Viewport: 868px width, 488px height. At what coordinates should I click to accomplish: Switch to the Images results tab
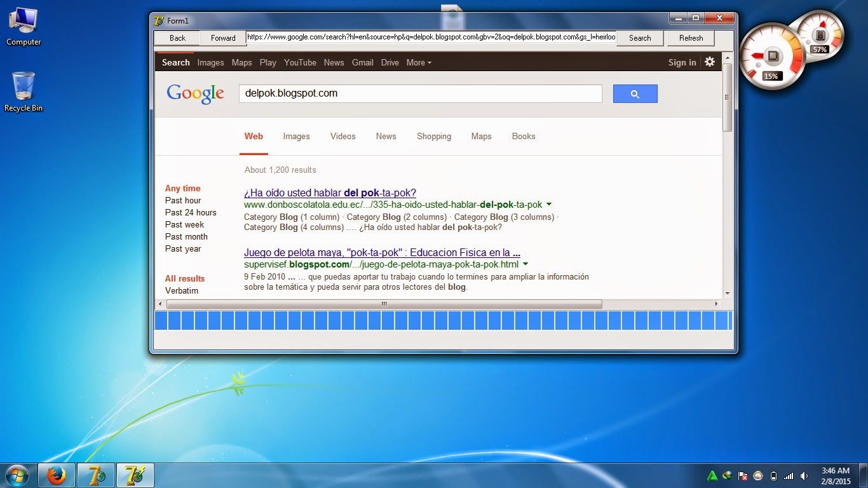coord(296,137)
